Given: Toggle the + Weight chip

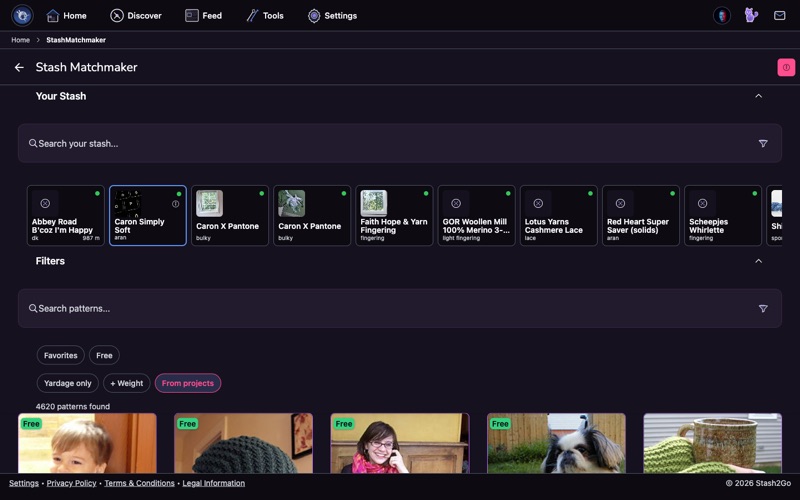Looking at the screenshot, I should tap(127, 383).
